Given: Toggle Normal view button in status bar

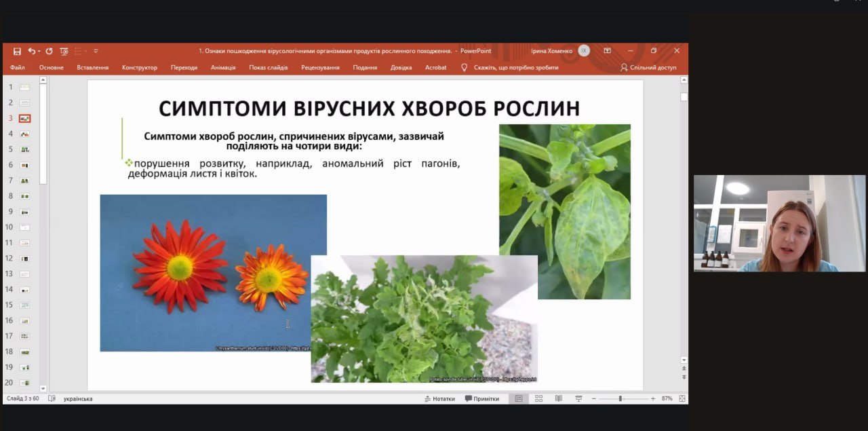Looking at the screenshot, I should coord(519,398).
